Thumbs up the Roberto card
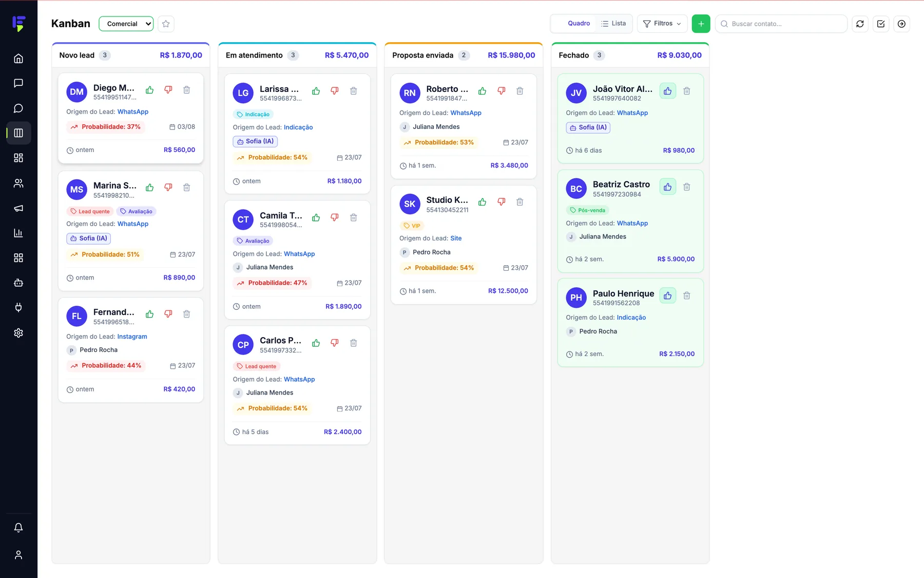 click(x=482, y=91)
